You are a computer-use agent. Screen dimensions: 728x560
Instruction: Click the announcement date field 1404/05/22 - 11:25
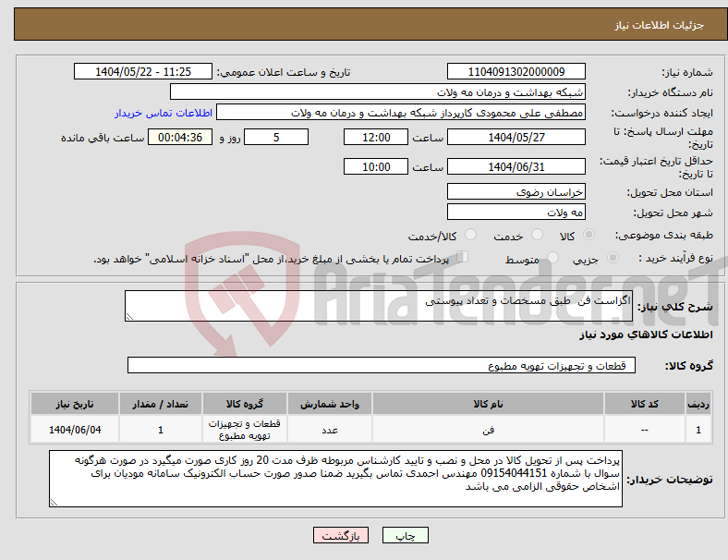tap(143, 71)
